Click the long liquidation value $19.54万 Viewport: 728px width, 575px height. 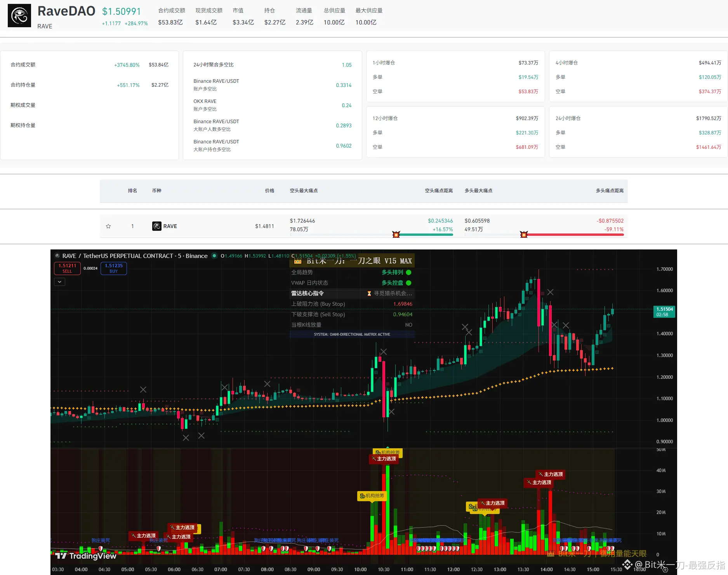pos(528,77)
